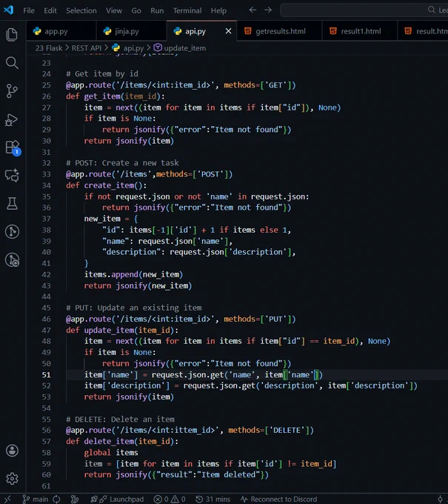The width and height of the screenshot is (448, 504).
Task: Click the update_item breadcrumb symbol
Action: (180, 48)
